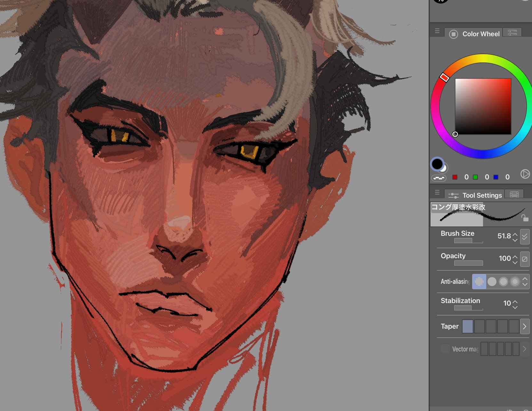Viewport: 532px width, 411px height.
Task: Switch to the Tool Settings tab
Action: pos(474,195)
